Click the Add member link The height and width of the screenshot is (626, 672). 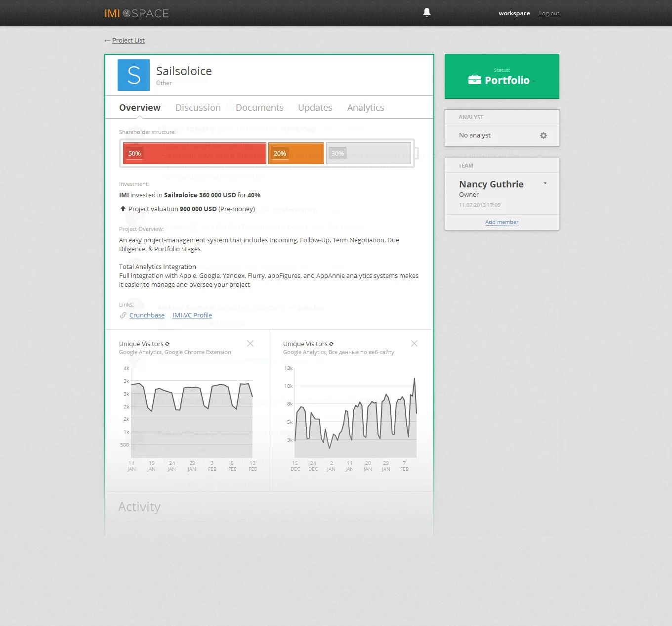click(x=502, y=222)
